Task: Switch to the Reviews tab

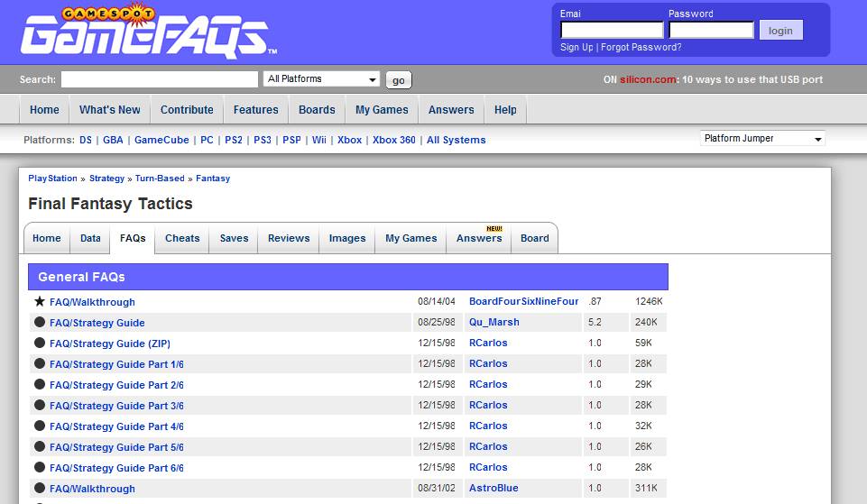Action: pyautogui.click(x=289, y=238)
